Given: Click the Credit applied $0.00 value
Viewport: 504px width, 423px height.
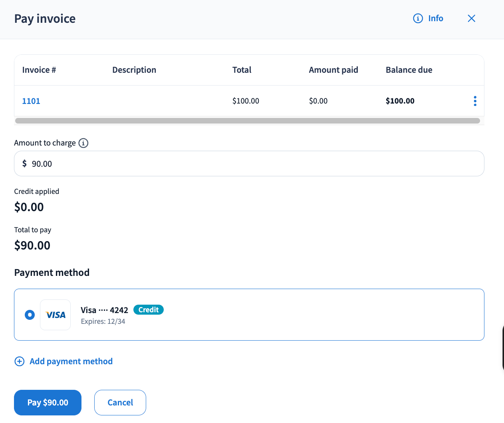Looking at the screenshot, I should click(29, 207).
